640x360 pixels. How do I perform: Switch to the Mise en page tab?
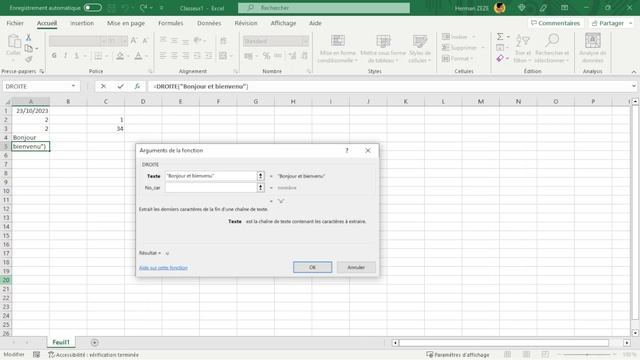126,23
